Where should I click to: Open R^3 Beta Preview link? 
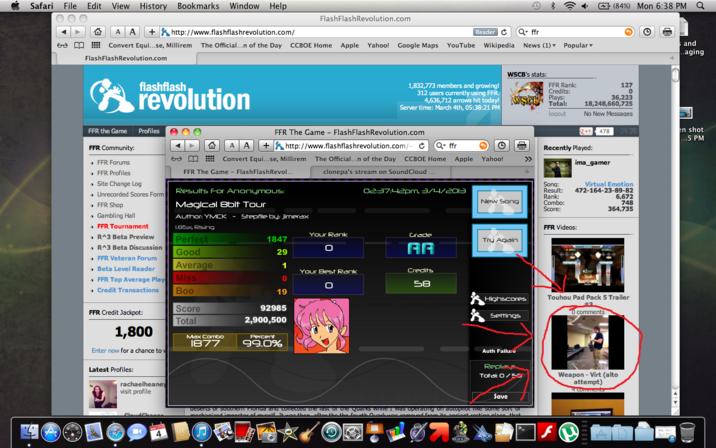126,237
